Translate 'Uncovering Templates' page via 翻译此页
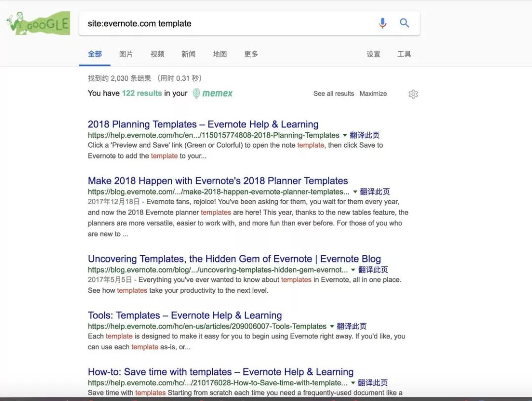 [x=373, y=270]
